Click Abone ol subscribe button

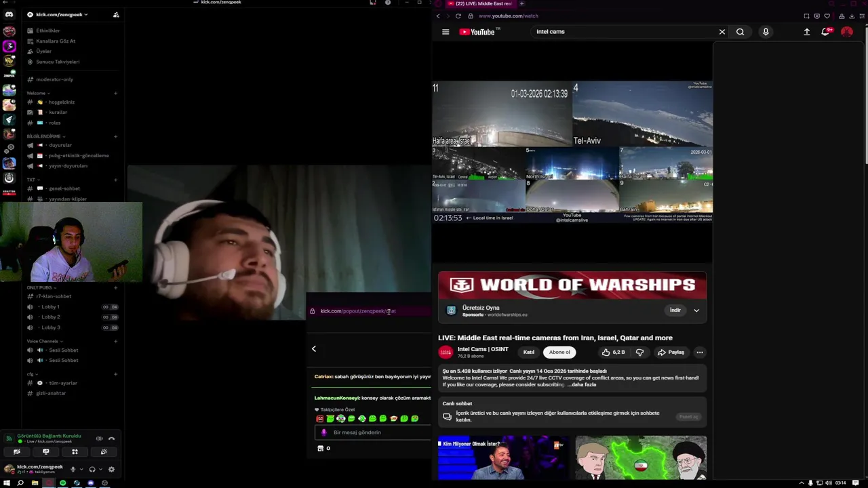click(559, 352)
